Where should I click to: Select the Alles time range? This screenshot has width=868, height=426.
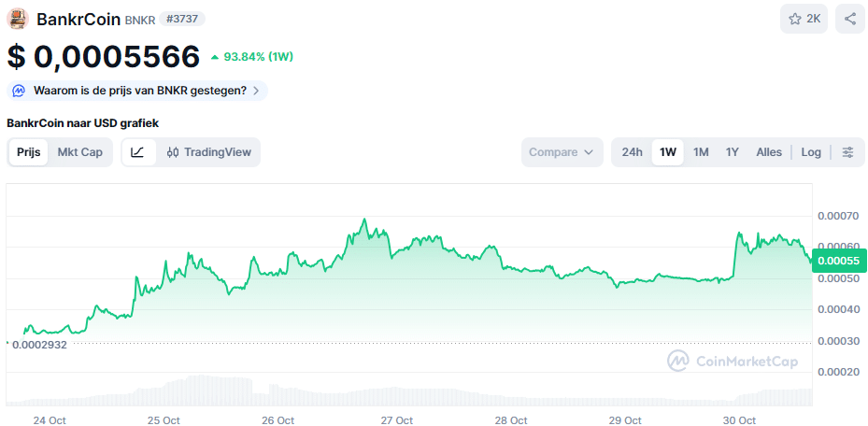pyautogui.click(x=769, y=152)
